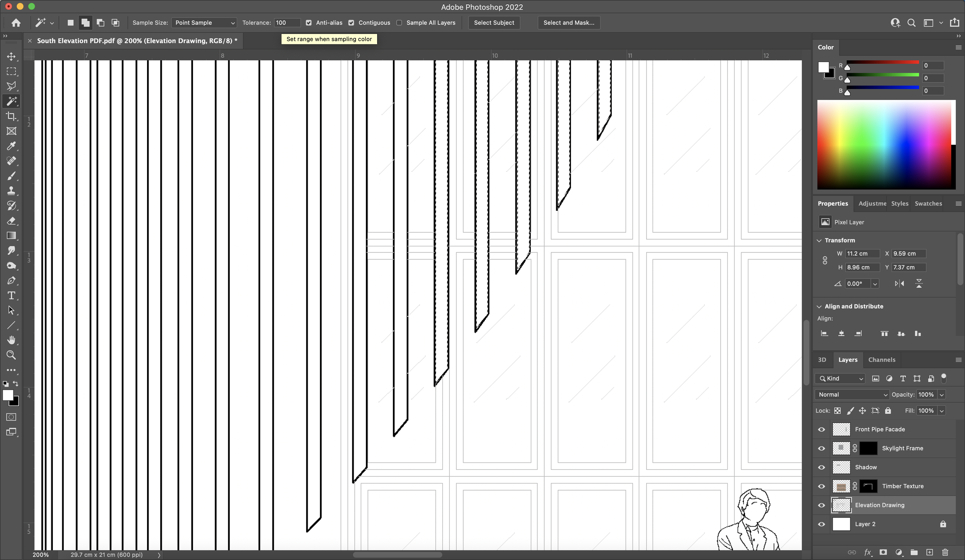965x560 pixels.
Task: Select the Smudge tool
Action: click(11, 250)
